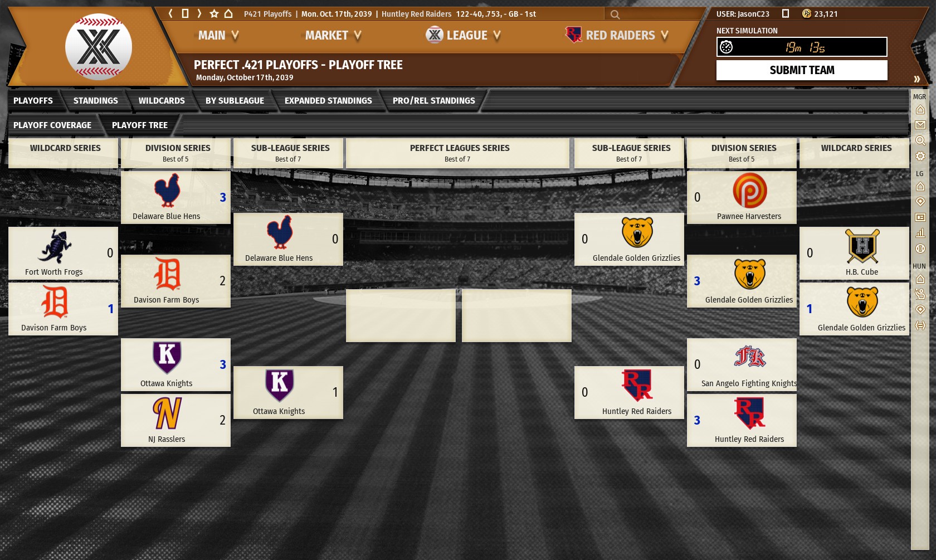Open Delaware Blue Hens division series card

coord(175,197)
